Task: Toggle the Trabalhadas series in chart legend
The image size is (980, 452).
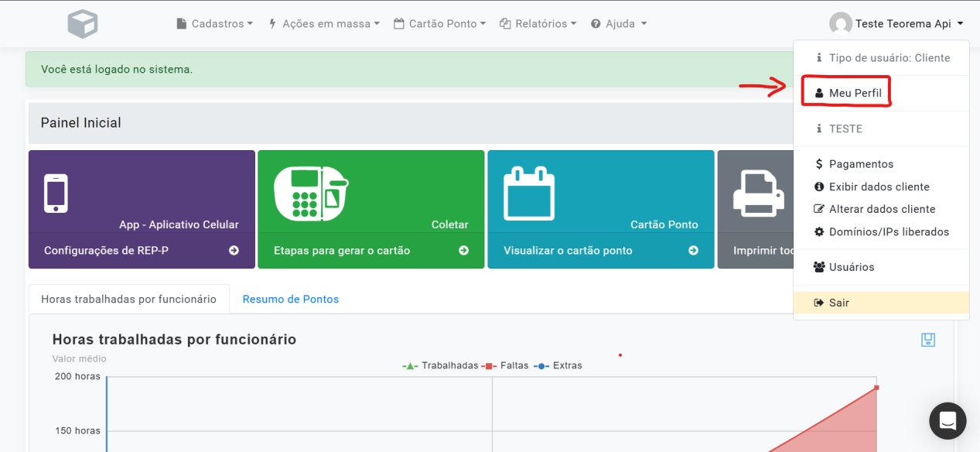Action: 440,365
